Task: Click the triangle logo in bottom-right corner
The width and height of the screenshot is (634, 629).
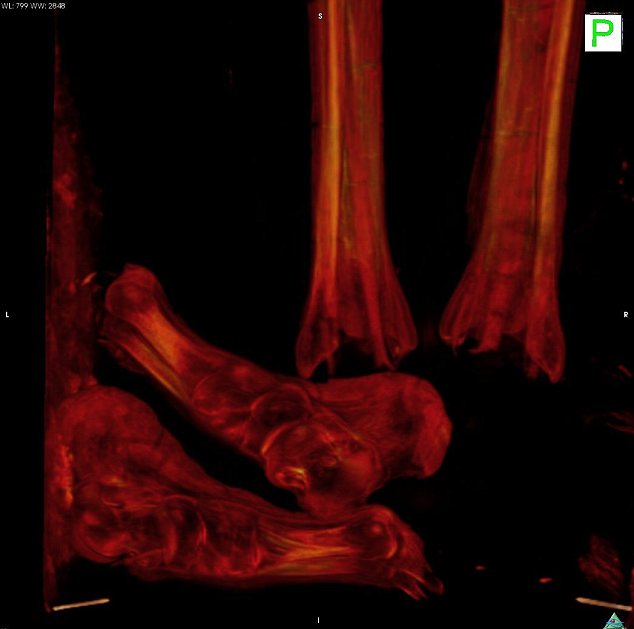Action: (611, 619)
